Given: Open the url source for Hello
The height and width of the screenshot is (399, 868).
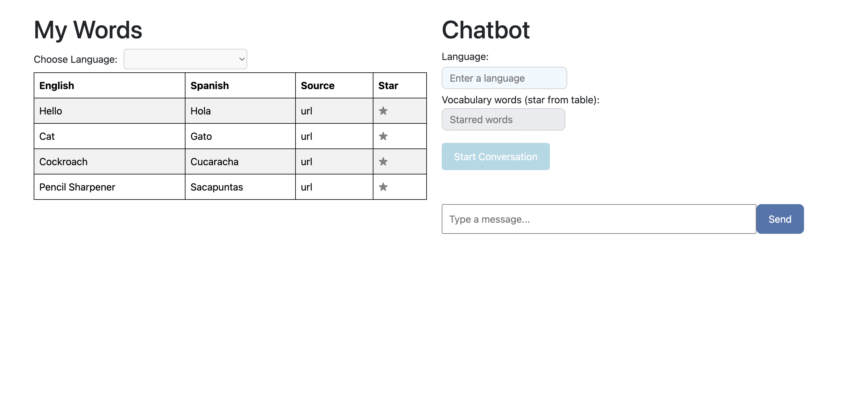Looking at the screenshot, I should tap(307, 111).
